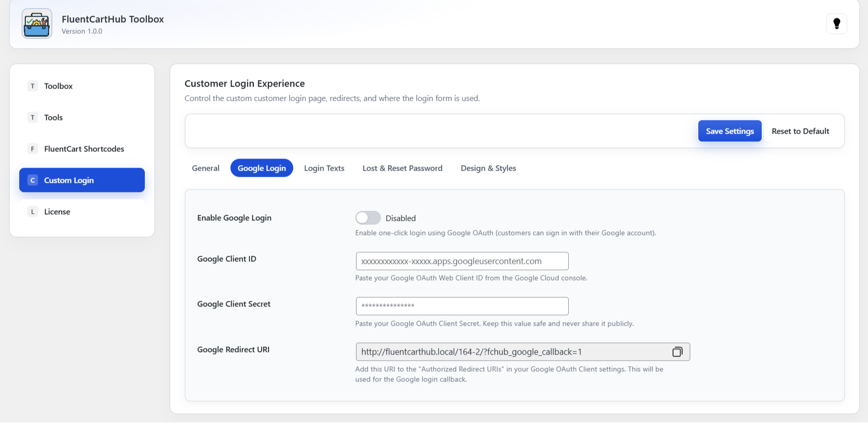Click into the Google Client Secret field

(x=462, y=306)
